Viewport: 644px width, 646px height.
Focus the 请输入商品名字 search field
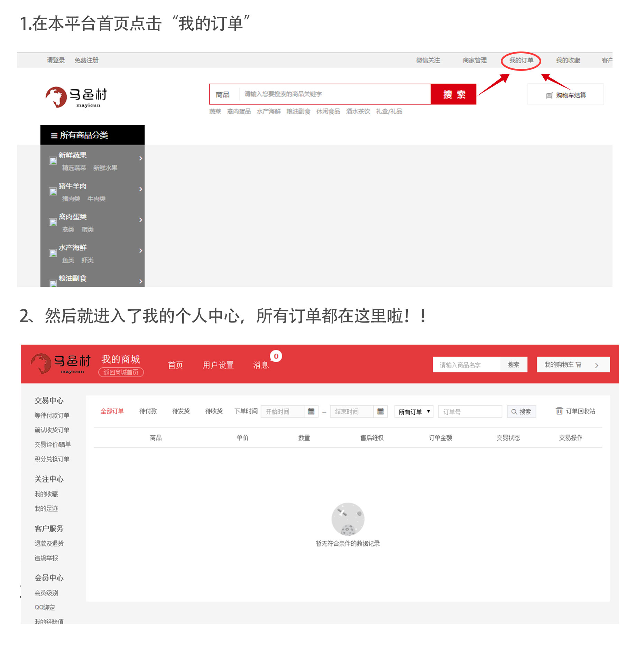coord(466,365)
